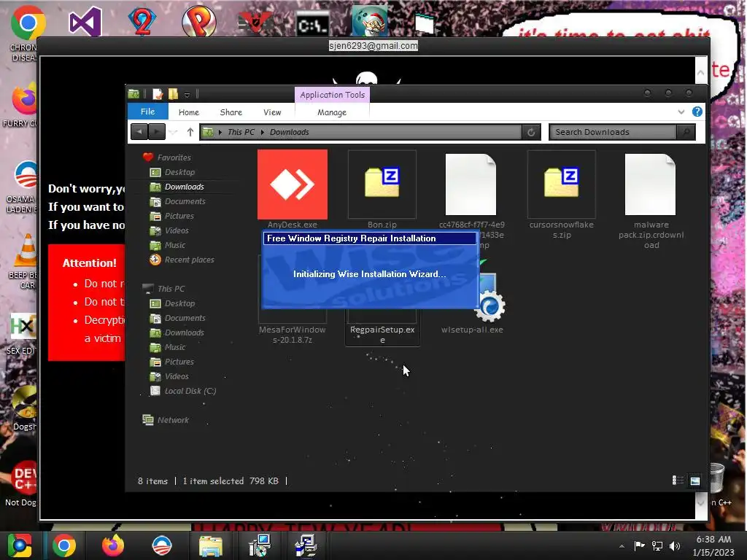747x560 pixels.
Task: Open volume control in system tray
Action: click(675, 545)
